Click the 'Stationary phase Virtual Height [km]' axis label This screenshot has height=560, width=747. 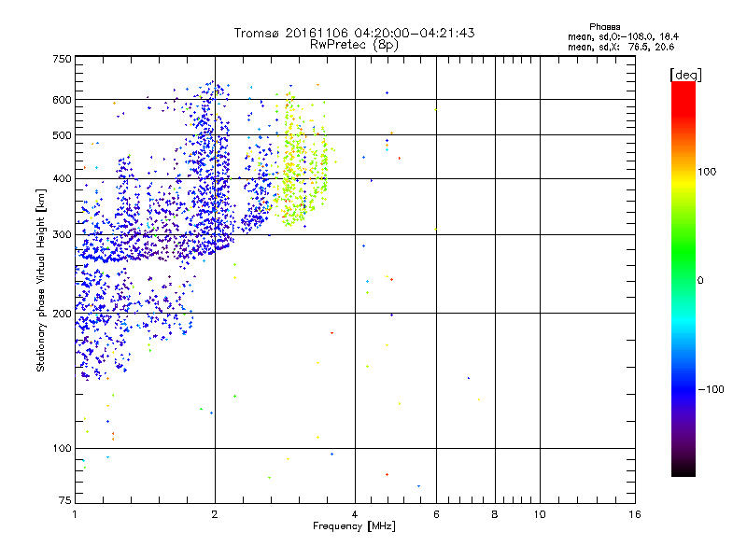41,280
